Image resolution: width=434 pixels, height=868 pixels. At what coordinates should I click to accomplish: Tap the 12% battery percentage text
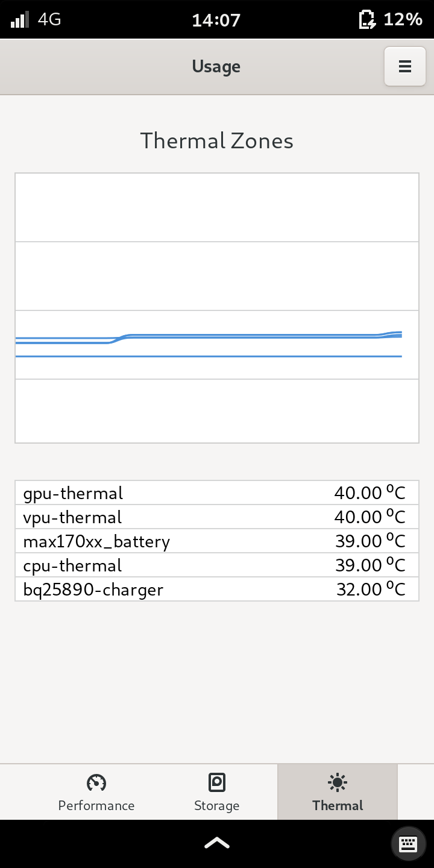403,19
